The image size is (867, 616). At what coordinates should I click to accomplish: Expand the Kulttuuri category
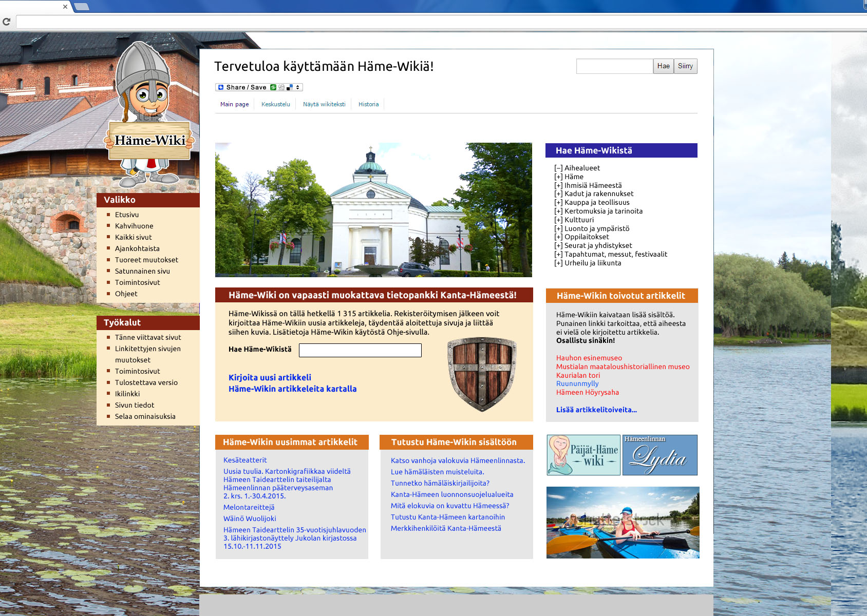point(558,220)
